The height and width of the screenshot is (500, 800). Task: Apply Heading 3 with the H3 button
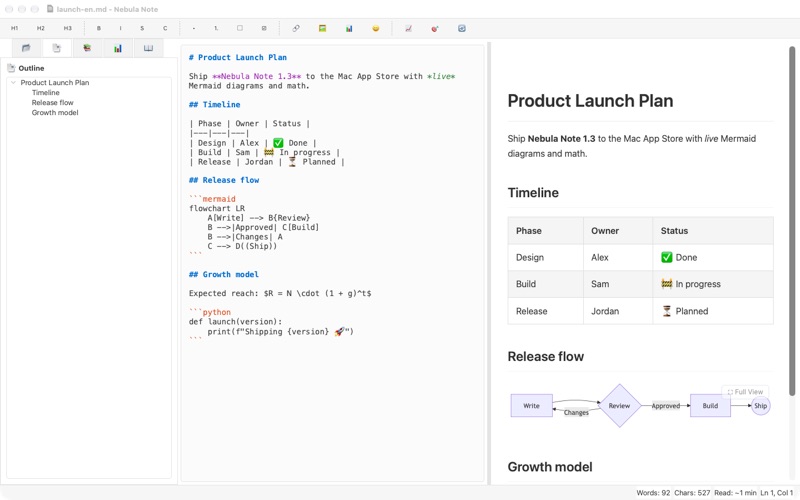tap(67, 29)
